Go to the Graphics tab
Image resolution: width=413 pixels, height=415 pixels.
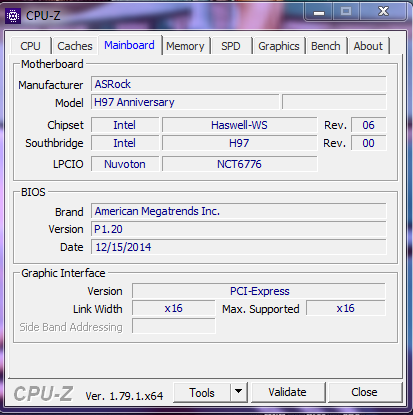point(279,46)
